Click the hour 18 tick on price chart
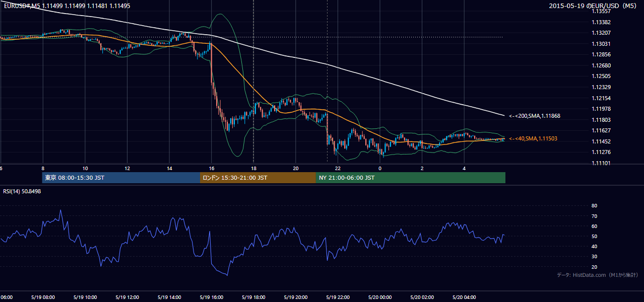644x302 pixels. (253, 168)
